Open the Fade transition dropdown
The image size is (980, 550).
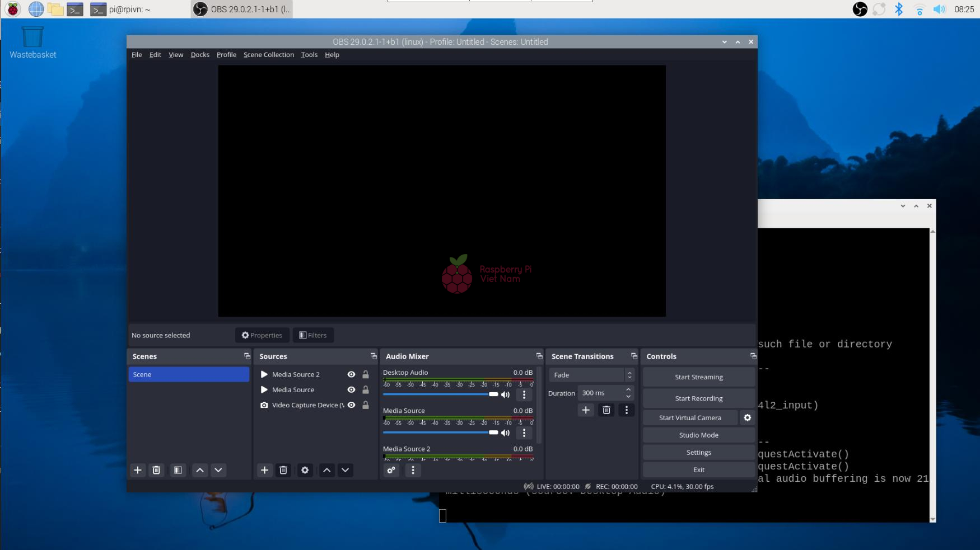point(591,375)
